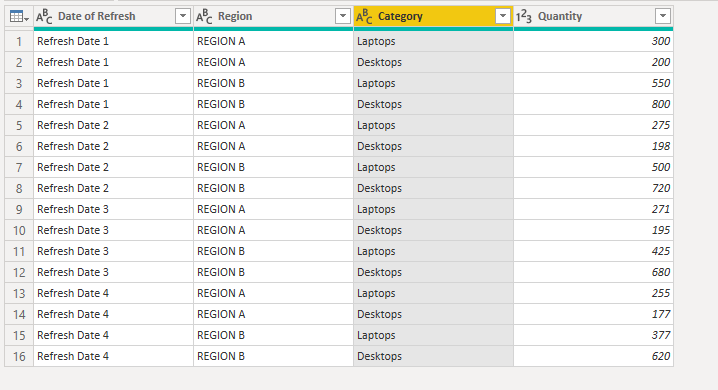Click quantity value 275
Image resolution: width=718 pixels, height=390 pixels.
661,125
